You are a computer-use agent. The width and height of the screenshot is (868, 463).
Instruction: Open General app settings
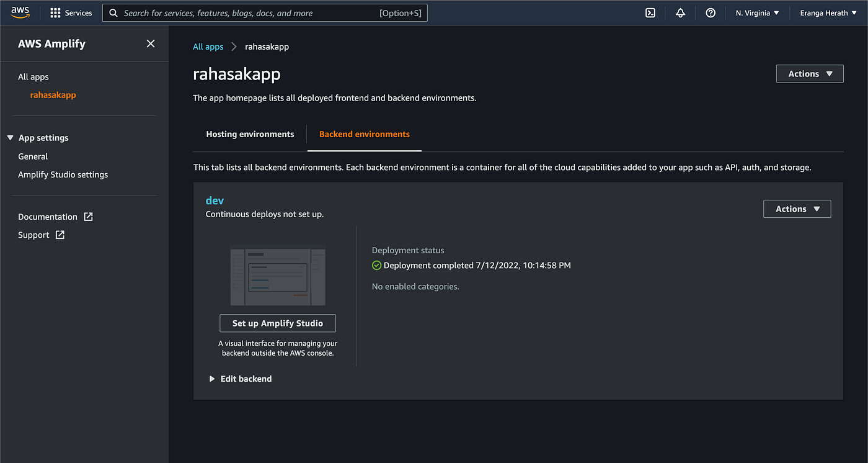pyautogui.click(x=33, y=156)
